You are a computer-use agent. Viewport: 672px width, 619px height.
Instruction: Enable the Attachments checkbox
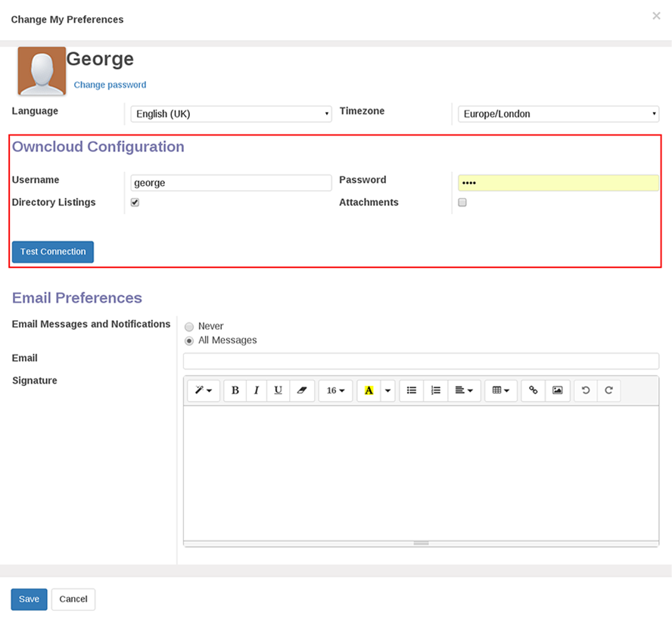462,202
